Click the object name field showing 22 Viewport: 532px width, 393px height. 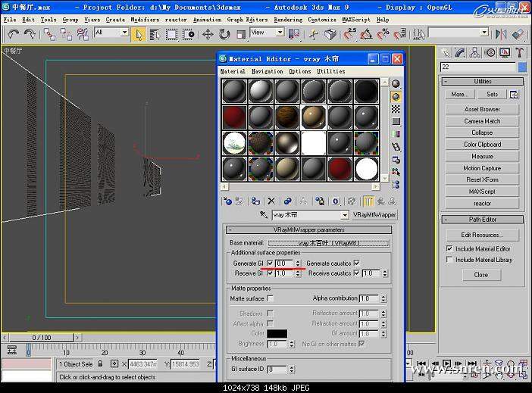(x=478, y=67)
